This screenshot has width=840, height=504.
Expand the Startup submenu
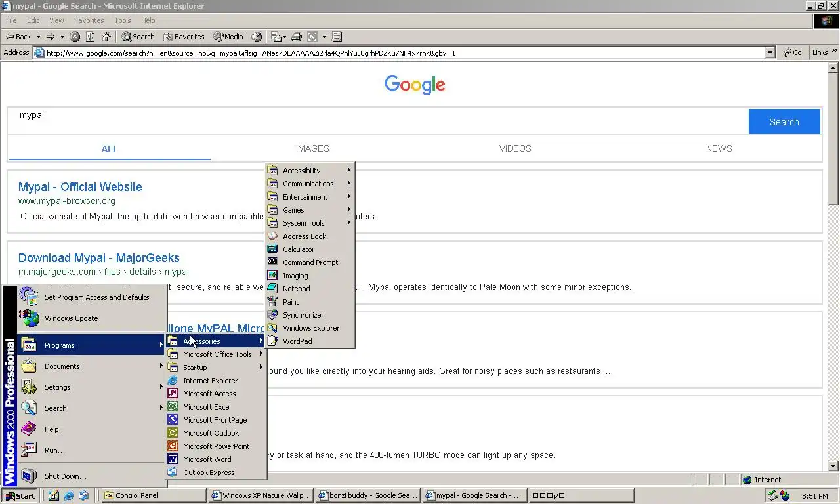(x=215, y=367)
